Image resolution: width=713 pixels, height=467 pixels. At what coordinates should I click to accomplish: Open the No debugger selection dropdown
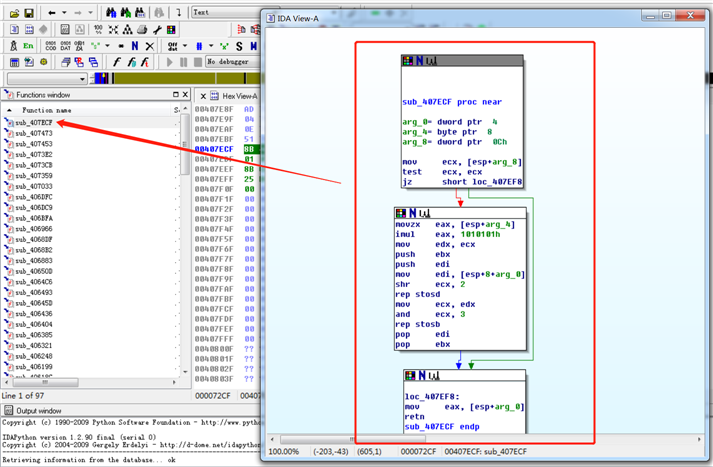click(x=233, y=62)
